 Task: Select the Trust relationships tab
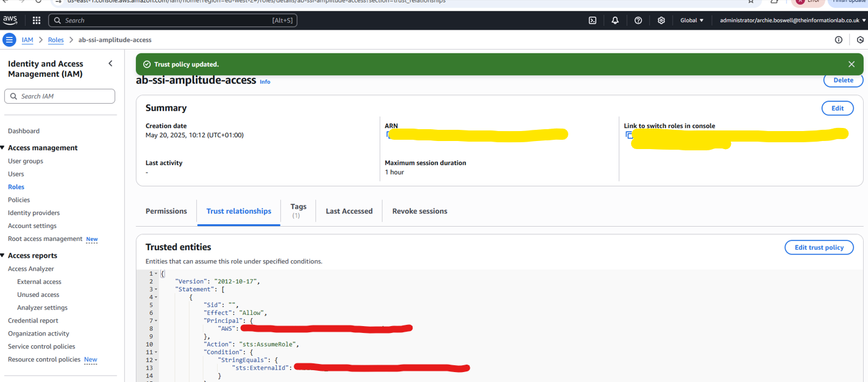(x=239, y=211)
